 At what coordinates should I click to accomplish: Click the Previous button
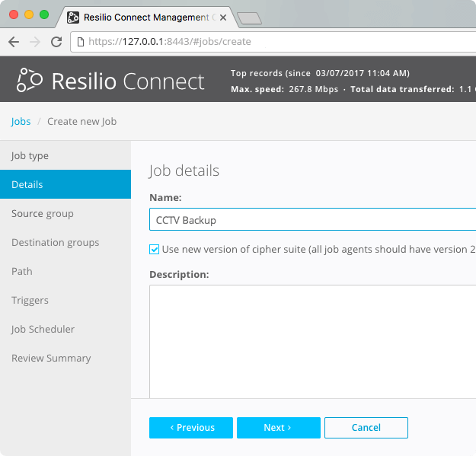coord(191,428)
